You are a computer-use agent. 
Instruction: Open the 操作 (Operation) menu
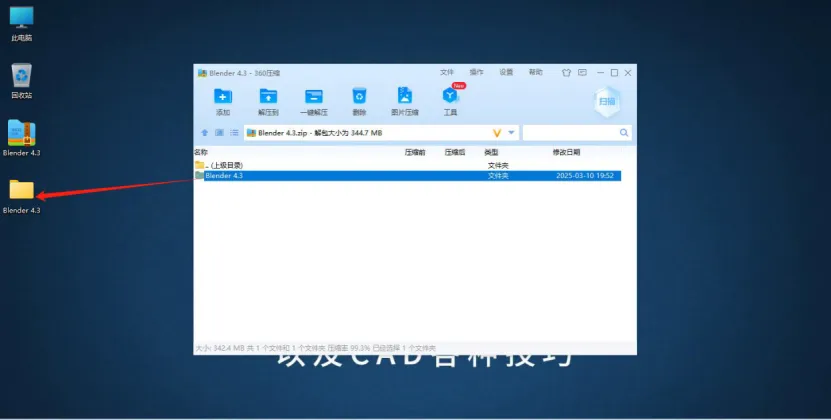(x=476, y=72)
